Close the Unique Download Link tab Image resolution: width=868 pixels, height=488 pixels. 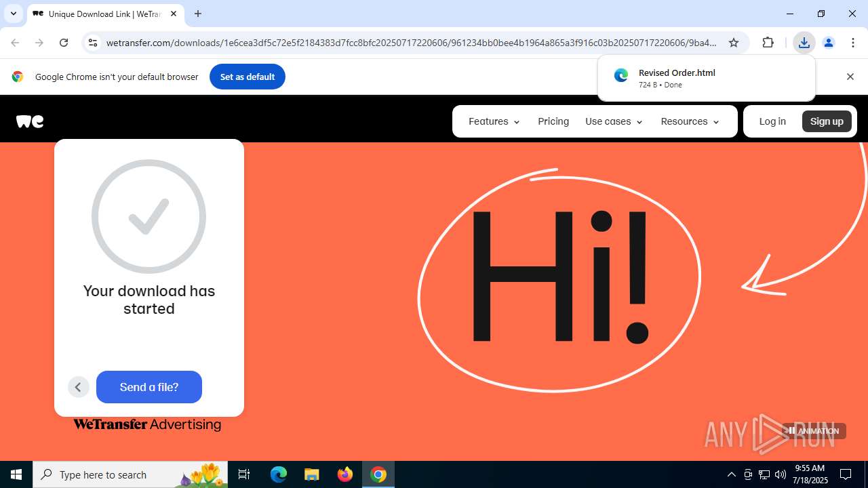pyautogui.click(x=174, y=14)
